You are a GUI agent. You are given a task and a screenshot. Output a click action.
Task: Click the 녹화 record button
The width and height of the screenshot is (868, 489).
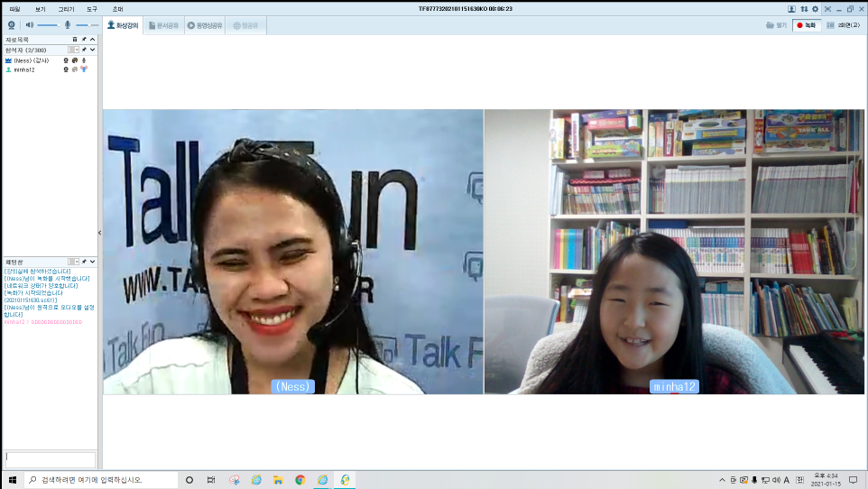[x=806, y=25]
